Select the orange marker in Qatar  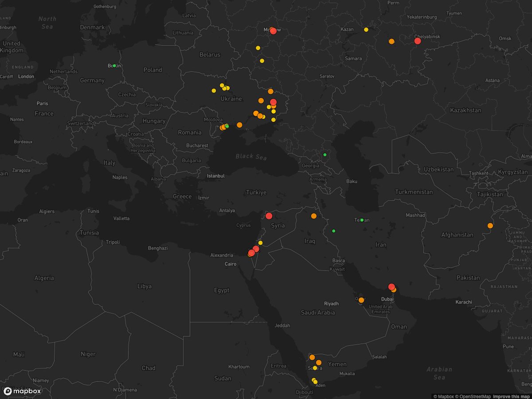(x=361, y=300)
